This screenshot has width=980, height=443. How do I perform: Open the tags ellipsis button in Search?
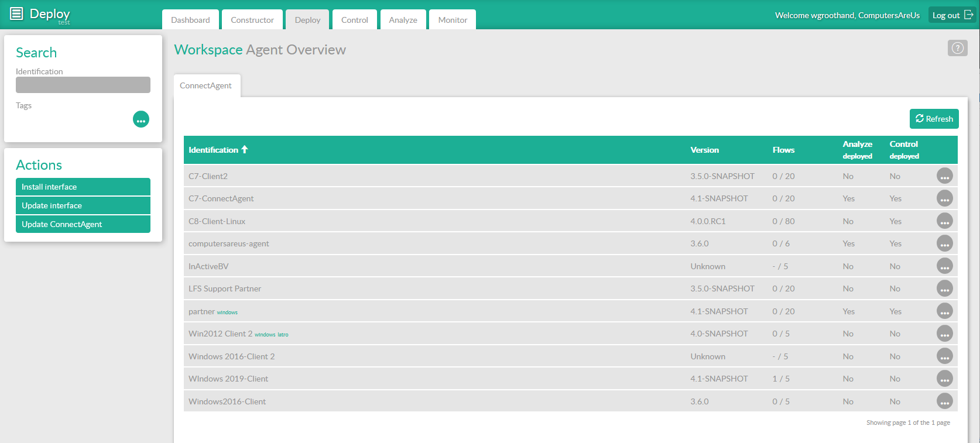141,119
